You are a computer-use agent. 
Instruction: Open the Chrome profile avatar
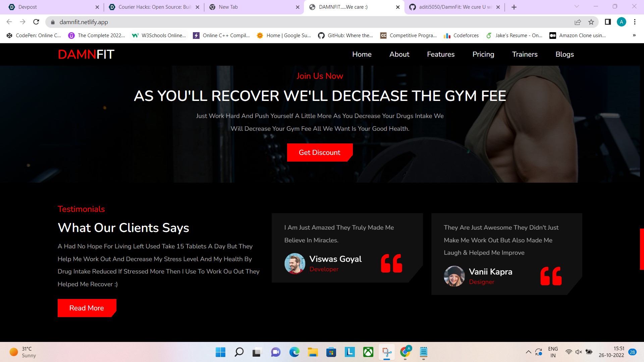pos(622,22)
